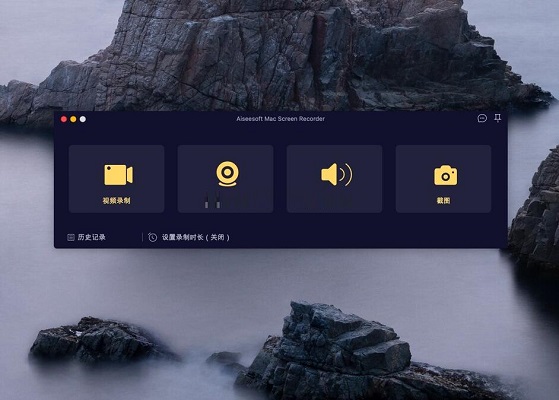
Task: Open the audio recorder speaker card
Action: [334, 179]
